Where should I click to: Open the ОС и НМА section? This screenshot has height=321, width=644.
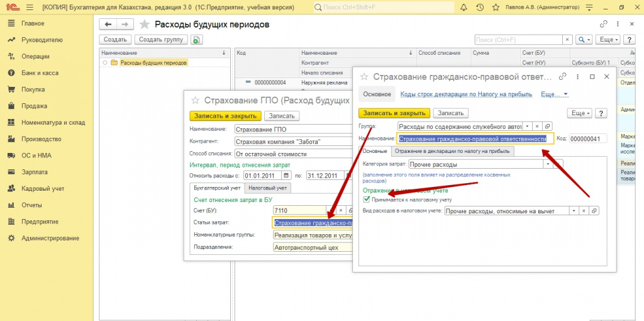(36, 155)
